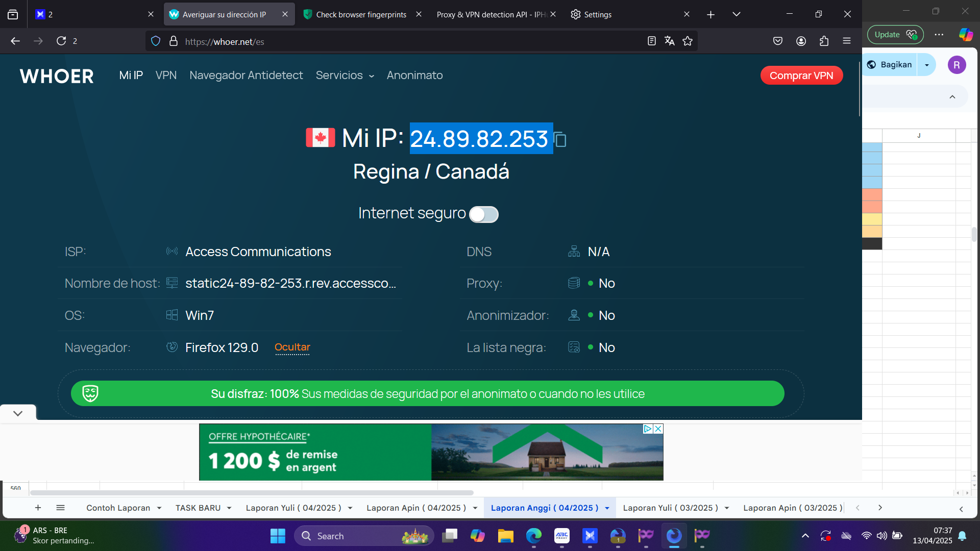Open the Firefox View tab list icon
The height and width of the screenshot is (551, 980).
click(x=13, y=14)
